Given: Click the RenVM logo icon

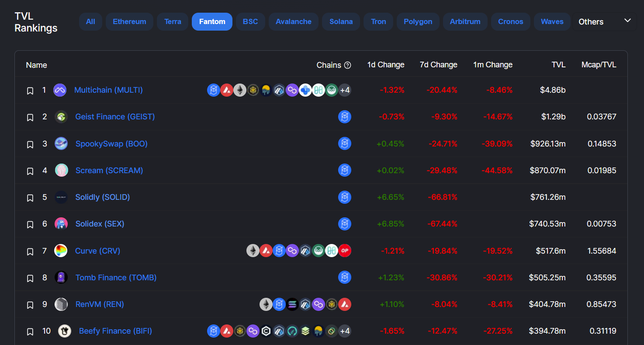Looking at the screenshot, I should (x=61, y=304).
